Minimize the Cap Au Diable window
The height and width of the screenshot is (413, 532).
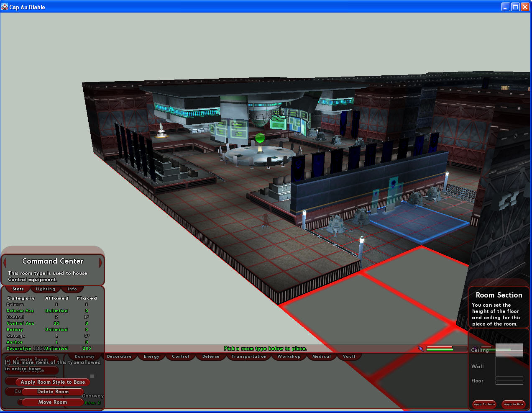pyautogui.click(x=506, y=7)
